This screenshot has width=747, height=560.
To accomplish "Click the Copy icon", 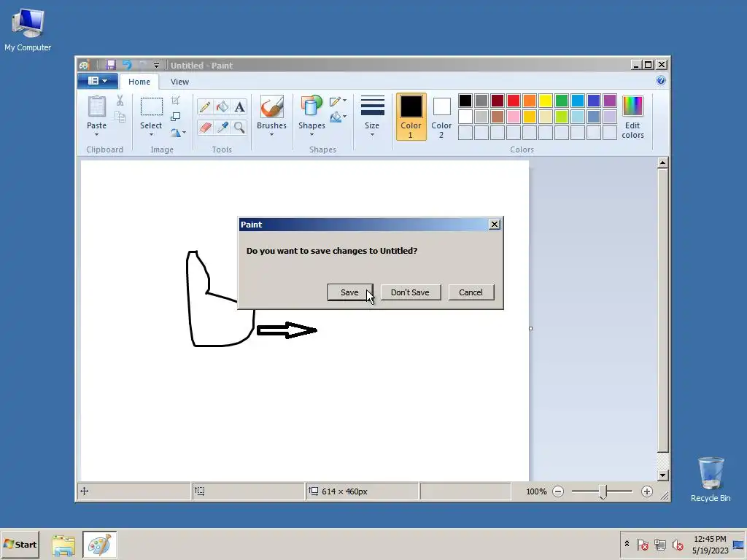I will pos(120,117).
